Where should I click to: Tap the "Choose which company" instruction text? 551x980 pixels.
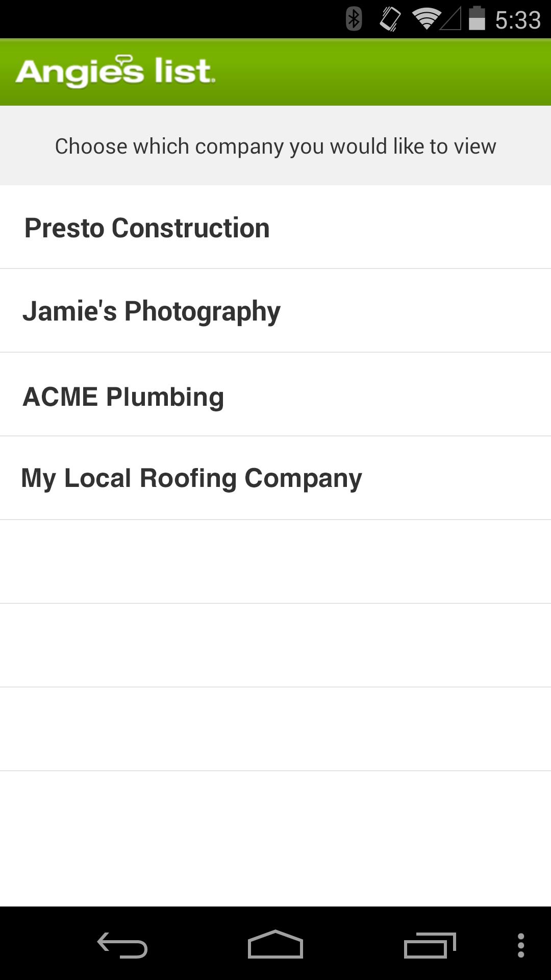(x=275, y=146)
